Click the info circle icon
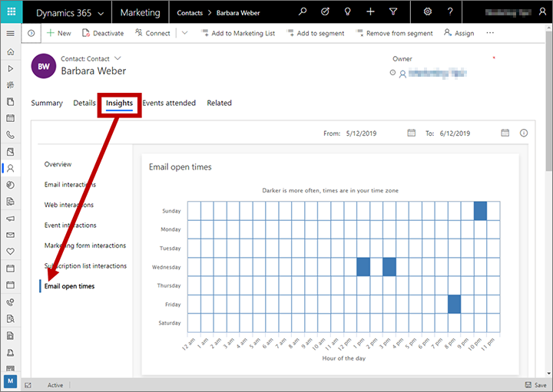Image resolution: width=553 pixels, height=392 pixels. coord(524,133)
